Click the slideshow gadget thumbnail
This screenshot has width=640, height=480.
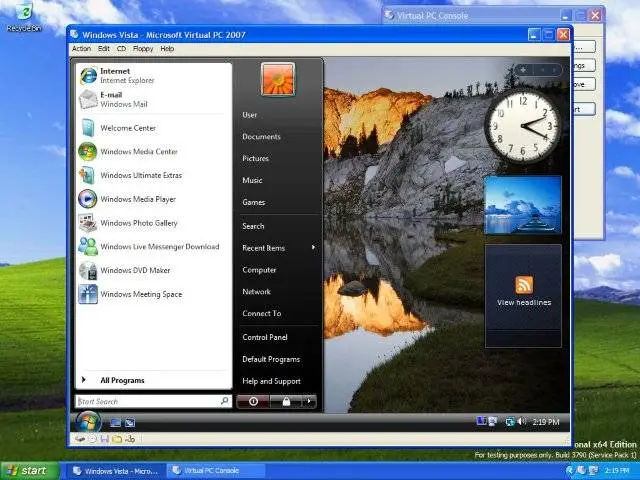522,204
